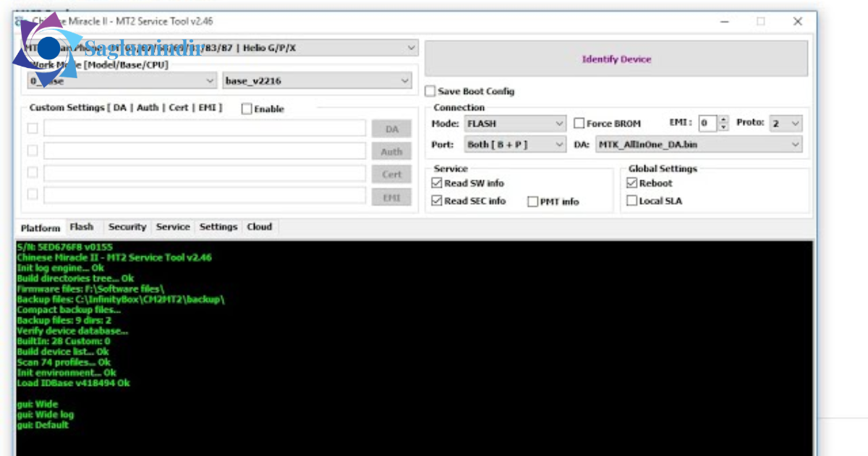Increase the EMI value with up arrow
Viewport: 868px width, 456px height.
[x=723, y=120]
